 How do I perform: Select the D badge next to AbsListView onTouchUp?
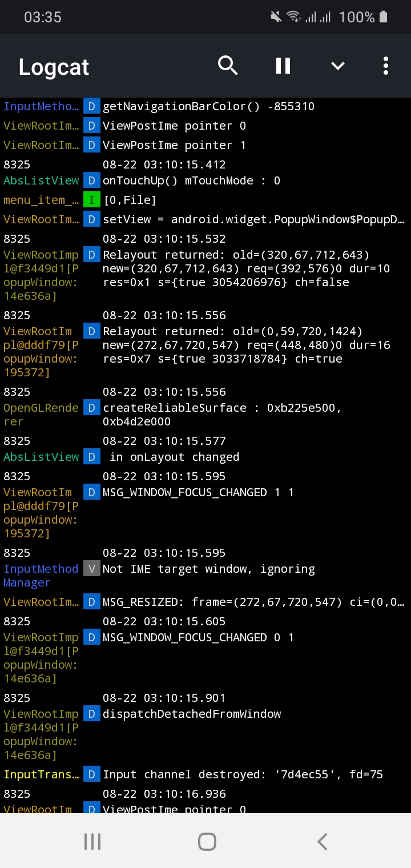(x=91, y=180)
